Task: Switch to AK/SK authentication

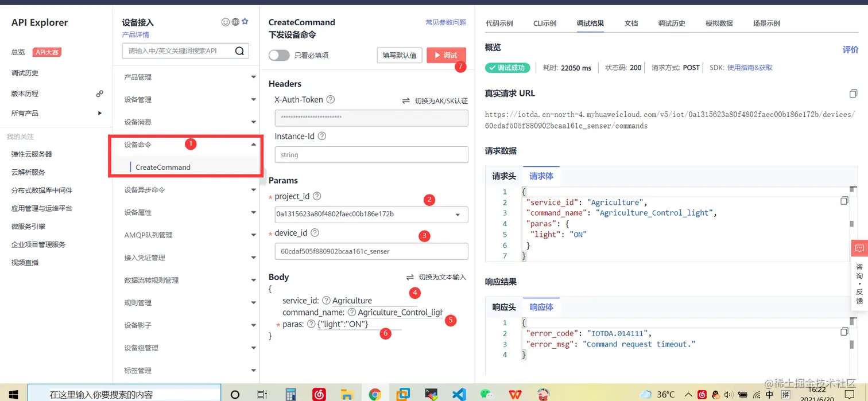Action: pyautogui.click(x=435, y=100)
